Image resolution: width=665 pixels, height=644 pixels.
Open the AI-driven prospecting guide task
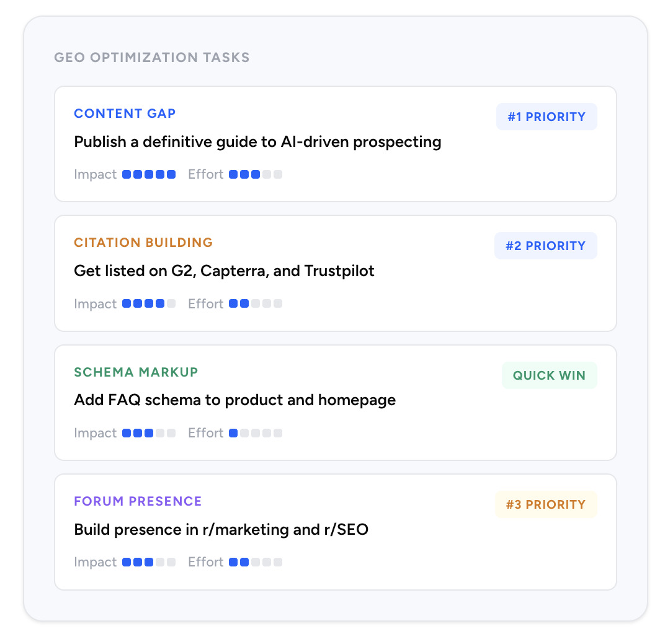[257, 142]
